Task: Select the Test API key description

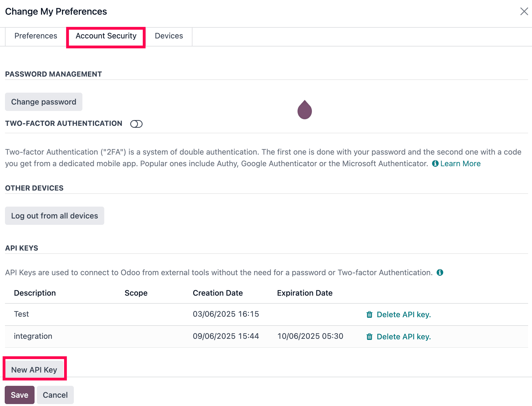Action: (21, 314)
